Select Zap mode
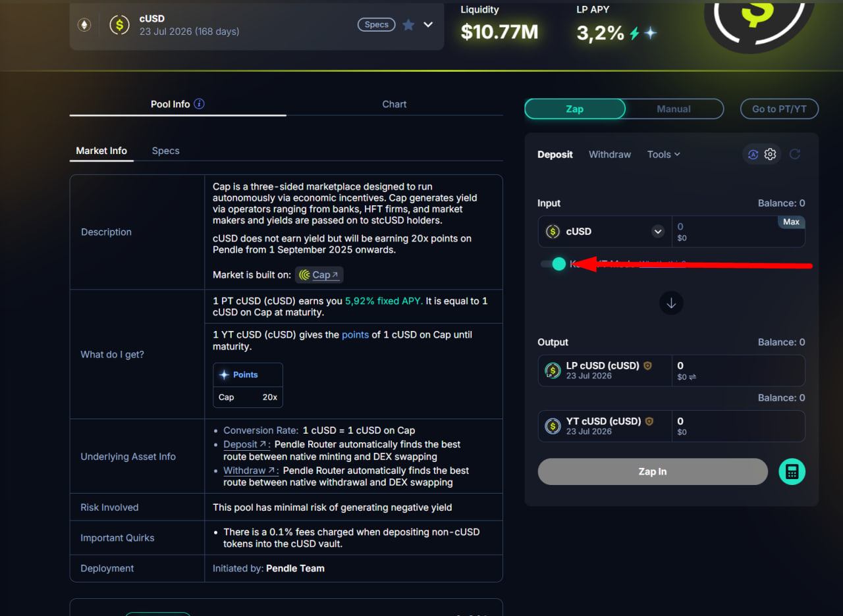Screen dimensions: 843x616 [575, 109]
